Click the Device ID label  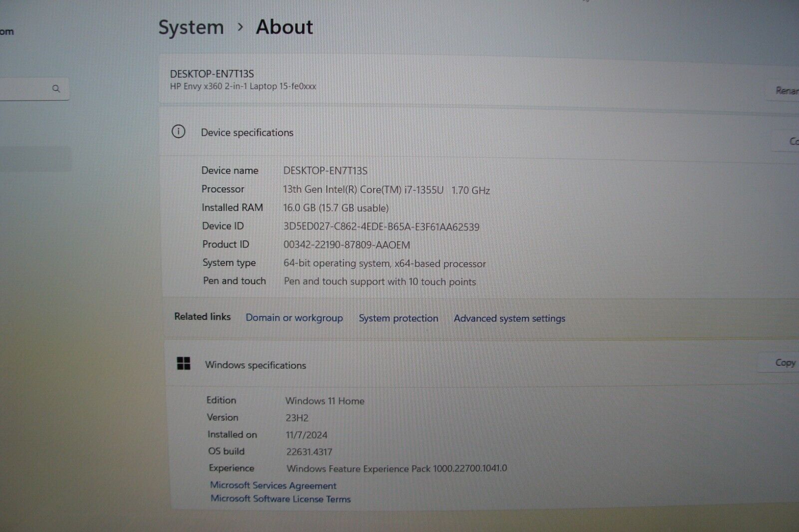[x=223, y=226]
